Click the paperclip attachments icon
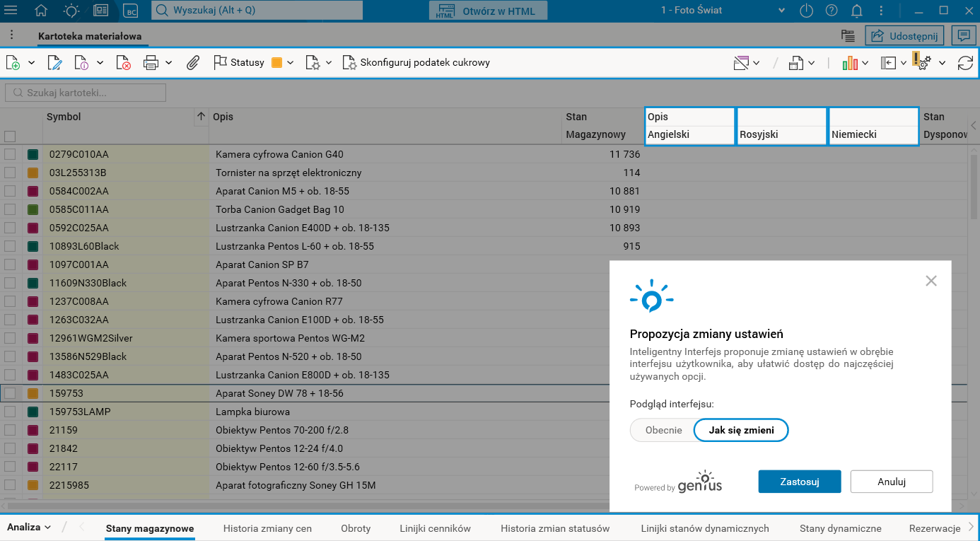 pos(193,63)
